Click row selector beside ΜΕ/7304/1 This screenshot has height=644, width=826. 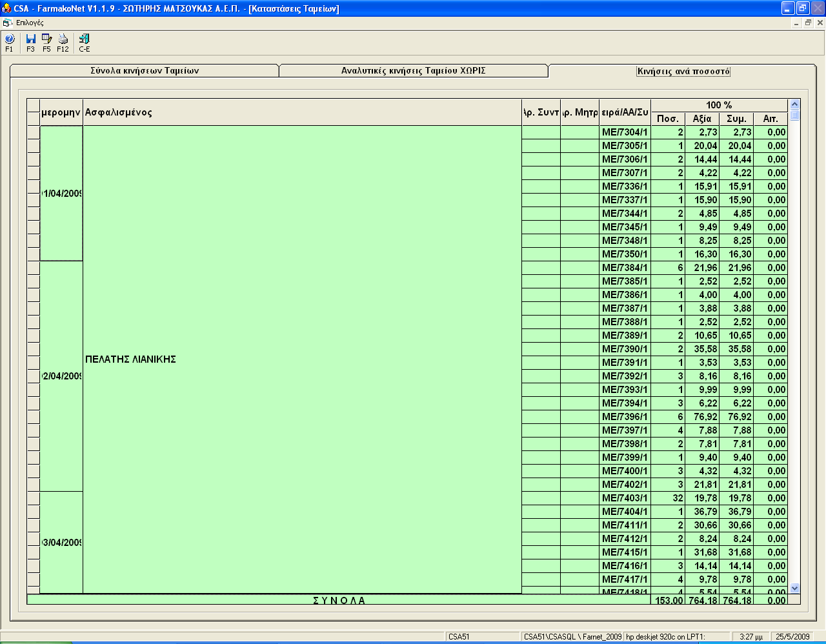click(x=34, y=132)
